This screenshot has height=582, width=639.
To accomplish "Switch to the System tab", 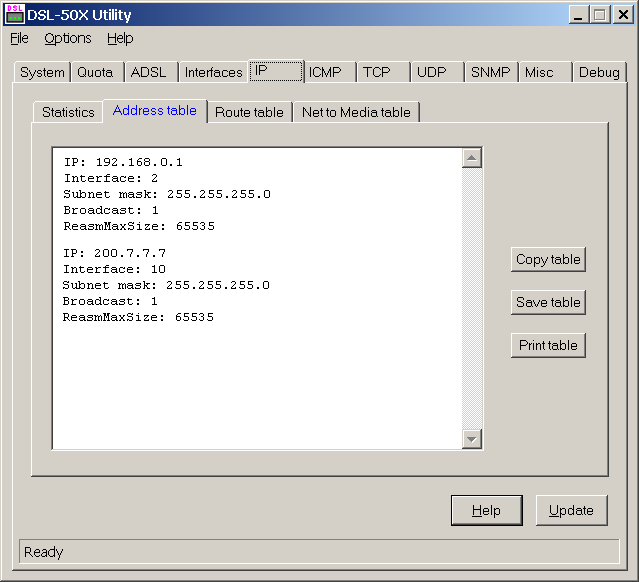I will tap(42, 73).
